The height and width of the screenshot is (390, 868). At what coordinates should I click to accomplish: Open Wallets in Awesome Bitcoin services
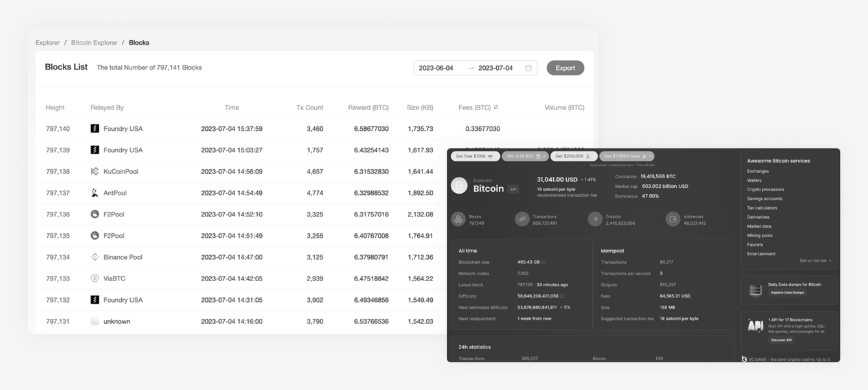(x=755, y=181)
